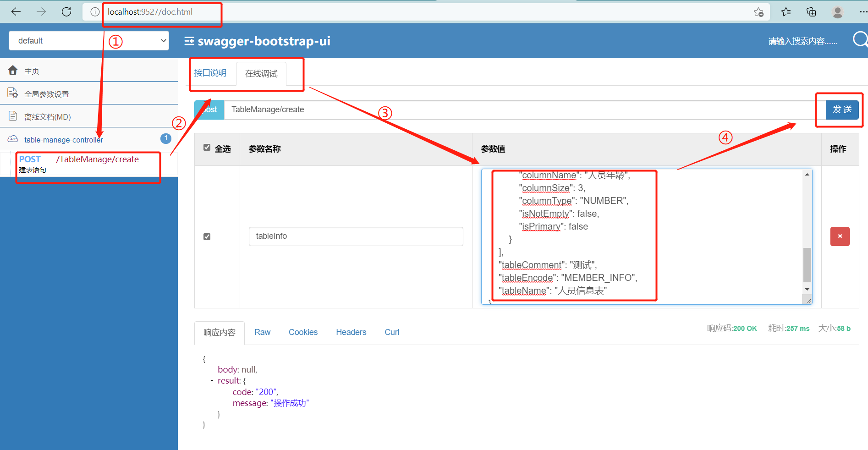The image size is (868, 450).
Task: Reload the page with the refresh icon
Action: point(66,11)
